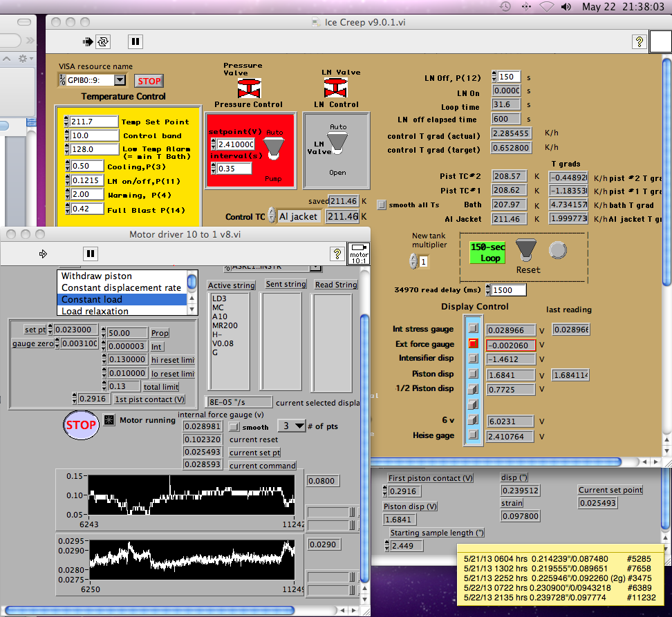Open context help in Ice Creep window
The image size is (672, 617).
click(x=639, y=41)
